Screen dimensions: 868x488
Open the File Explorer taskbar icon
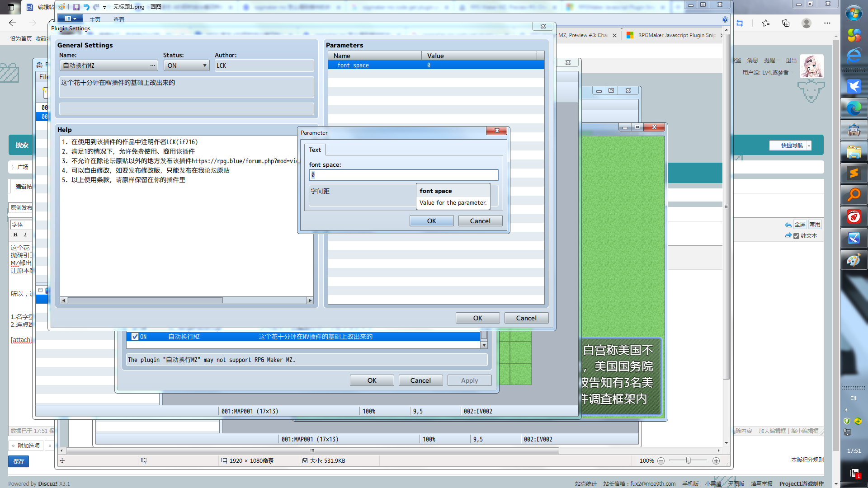[854, 151]
